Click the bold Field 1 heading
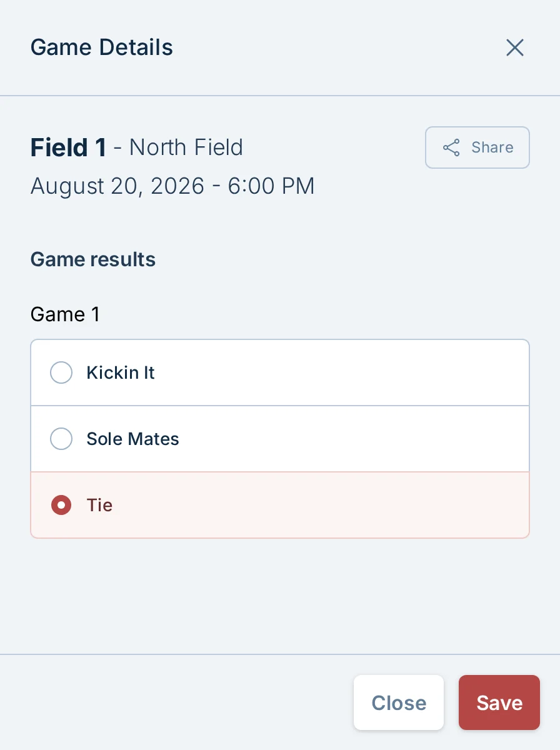 68,147
